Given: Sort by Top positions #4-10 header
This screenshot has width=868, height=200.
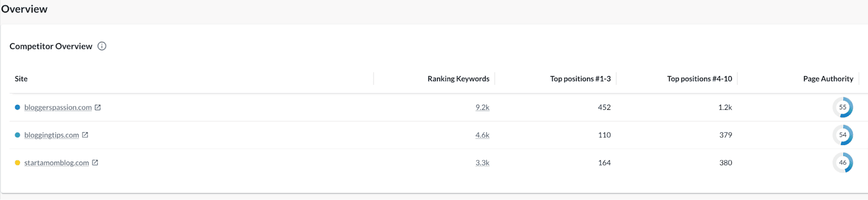Looking at the screenshot, I should pos(700,79).
